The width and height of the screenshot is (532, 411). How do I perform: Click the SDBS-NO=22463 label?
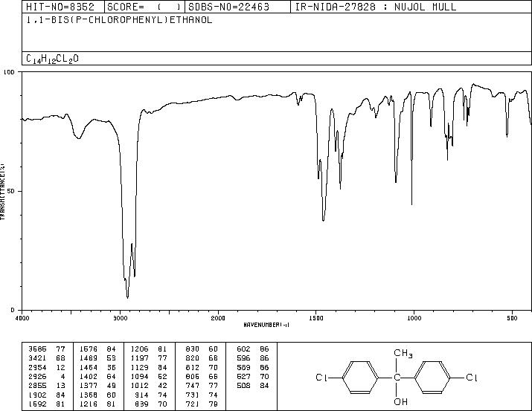(228, 7)
